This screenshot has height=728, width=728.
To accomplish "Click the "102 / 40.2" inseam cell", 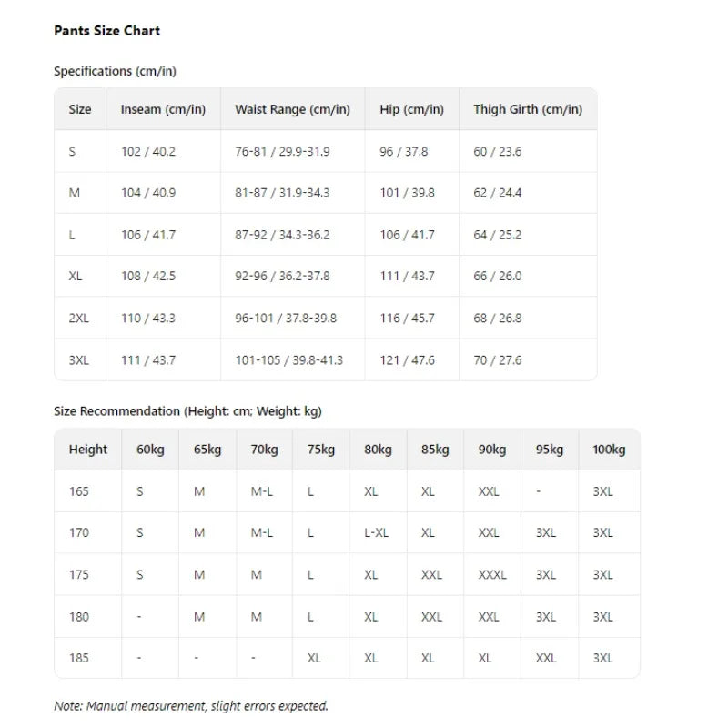I will [x=147, y=151].
